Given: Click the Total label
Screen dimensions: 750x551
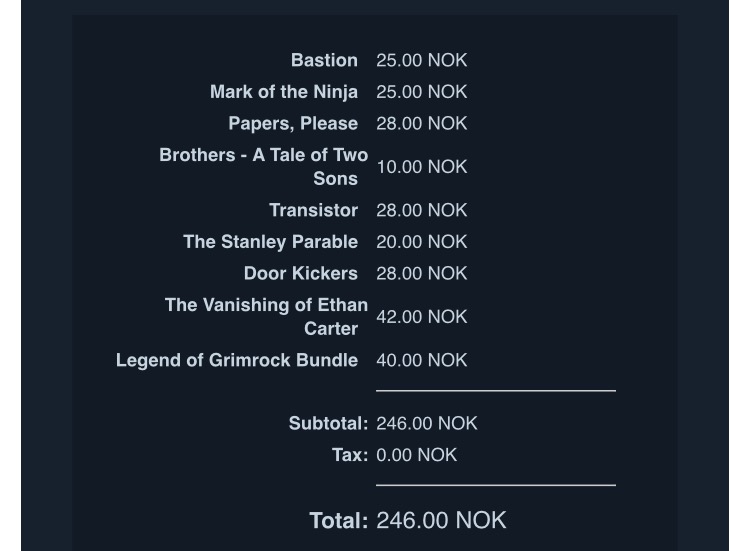Looking at the screenshot, I should (x=339, y=520).
